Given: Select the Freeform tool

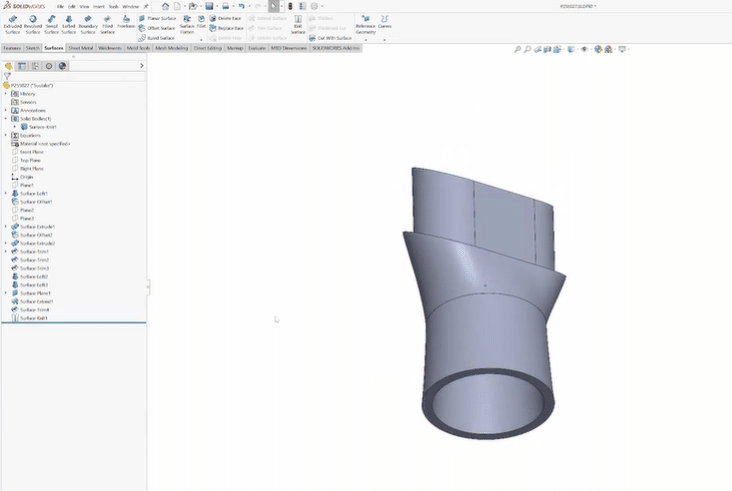Looking at the screenshot, I should pyautogui.click(x=126, y=22).
